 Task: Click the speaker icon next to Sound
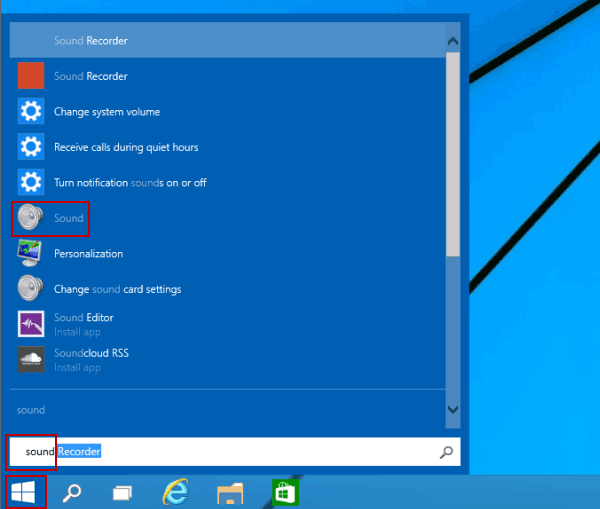tap(31, 217)
